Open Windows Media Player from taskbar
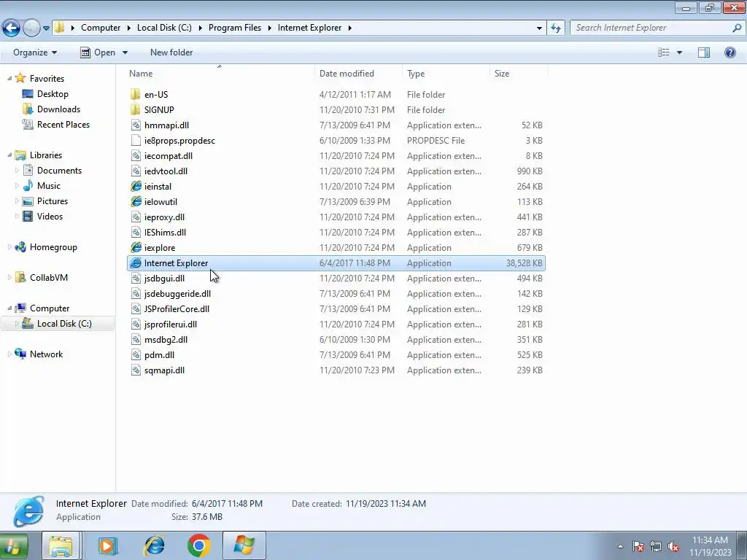Viewport: 747px width, 560px height. click(108, 545)
